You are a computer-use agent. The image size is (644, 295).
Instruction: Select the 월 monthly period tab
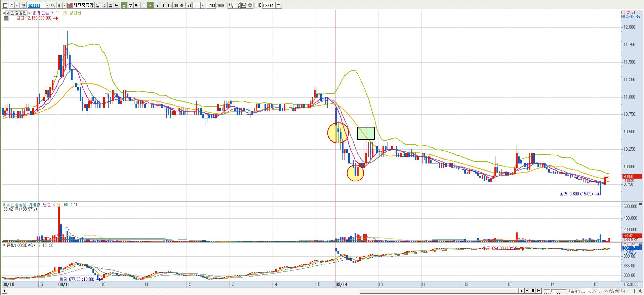tap(110, 5)
